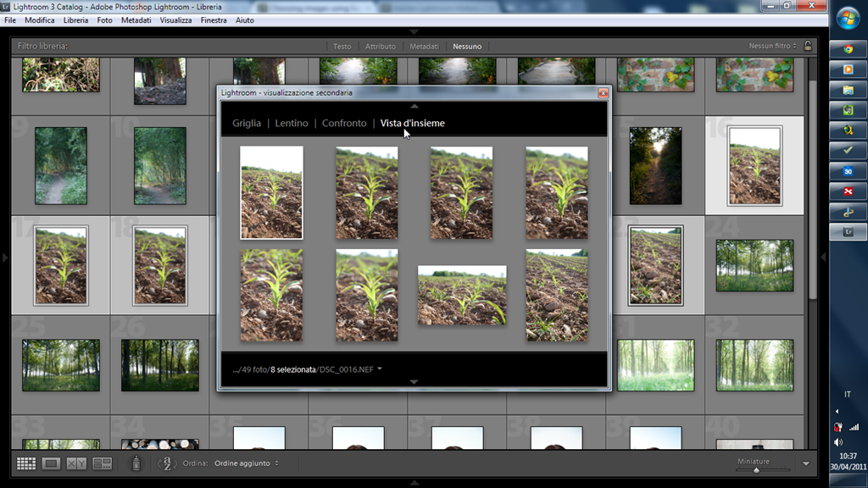
Task: Open the Ordine aggiunto sort dropdown
Action: coord(247,463)
